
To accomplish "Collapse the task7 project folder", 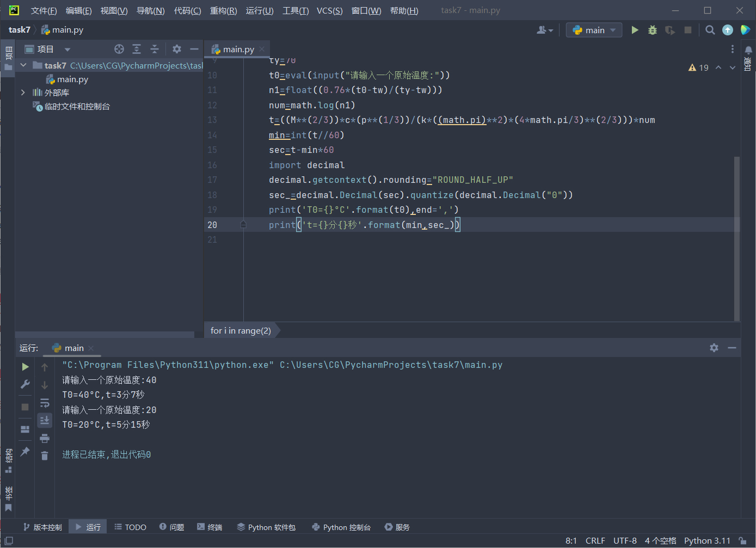I will pyautogui.click(x=23, y=65).
